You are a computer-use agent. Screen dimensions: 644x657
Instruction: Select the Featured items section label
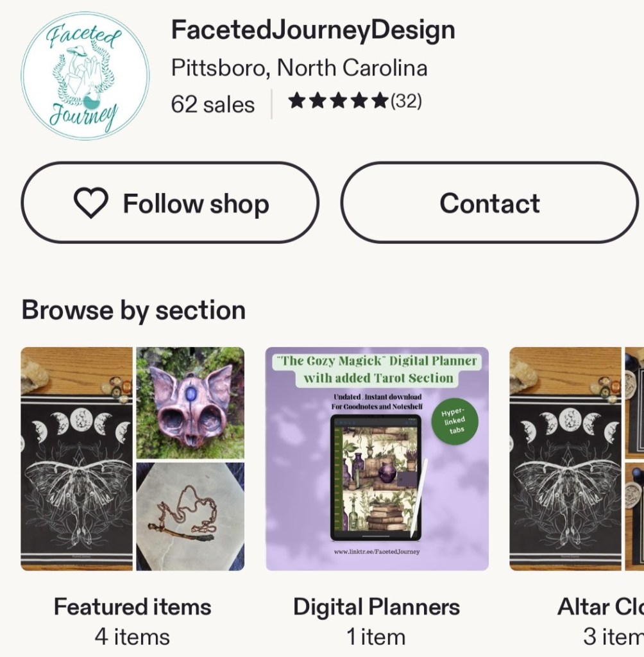coord(132,606)
